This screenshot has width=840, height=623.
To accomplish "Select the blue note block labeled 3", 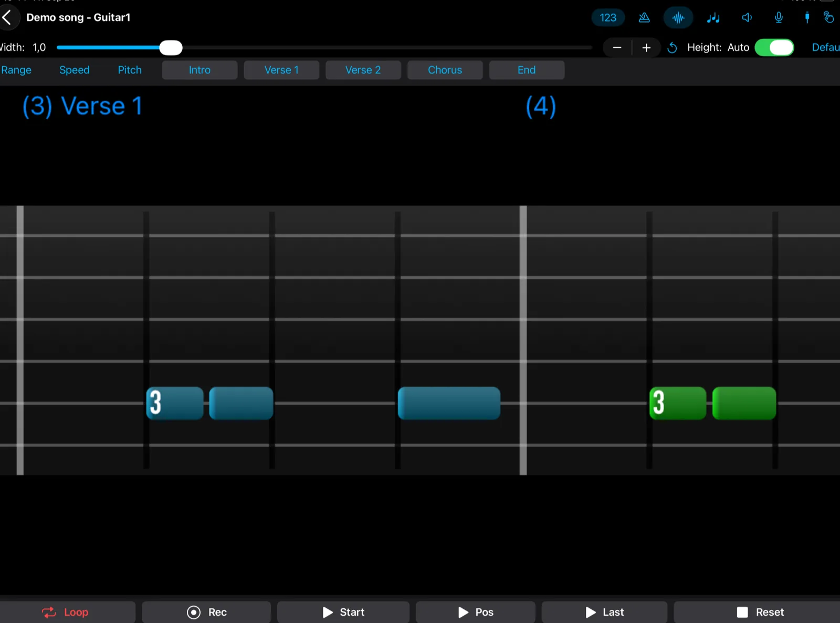I will click(x=175, y=403).
